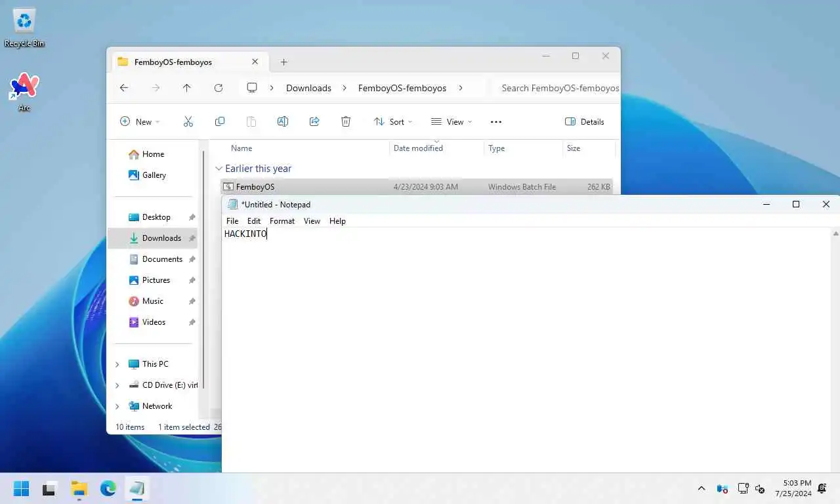840x504 pixels.
Task: Refresh the File Explorer folder view
Action: point(219,87)
